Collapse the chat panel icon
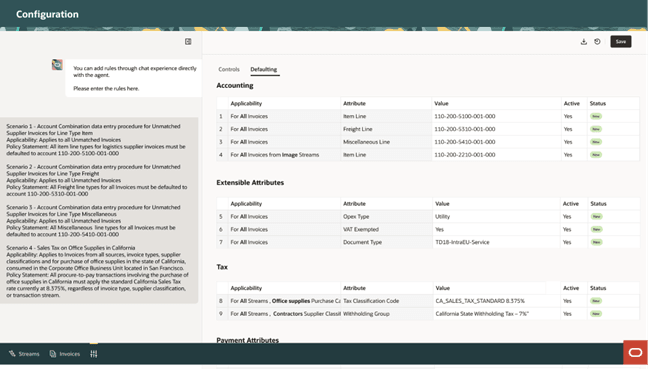648x369 pixels. click(x=188, y=41)
